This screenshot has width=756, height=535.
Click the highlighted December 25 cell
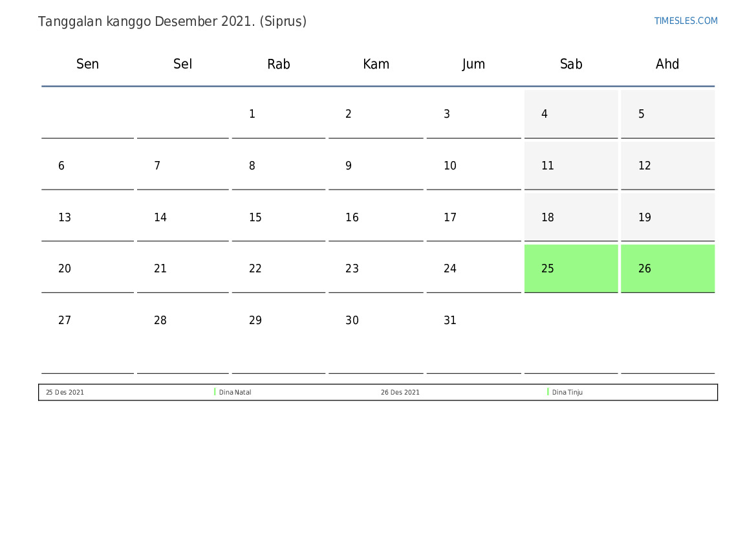(x=570, y=268)
